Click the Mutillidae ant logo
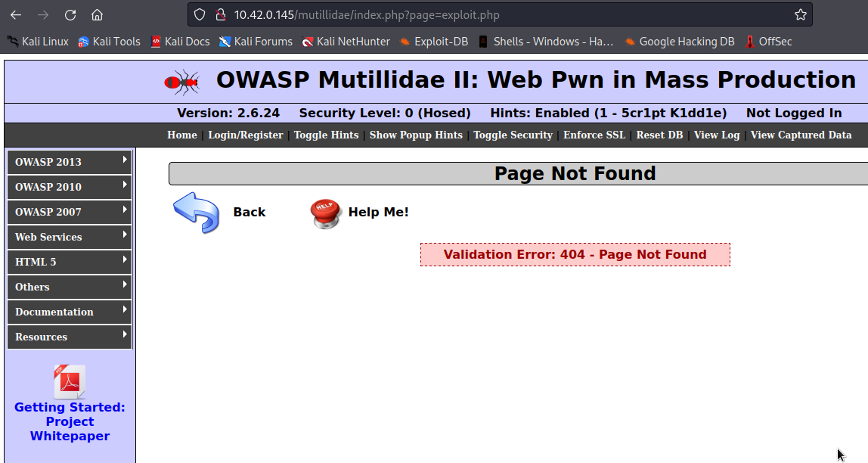 (182, 82)
